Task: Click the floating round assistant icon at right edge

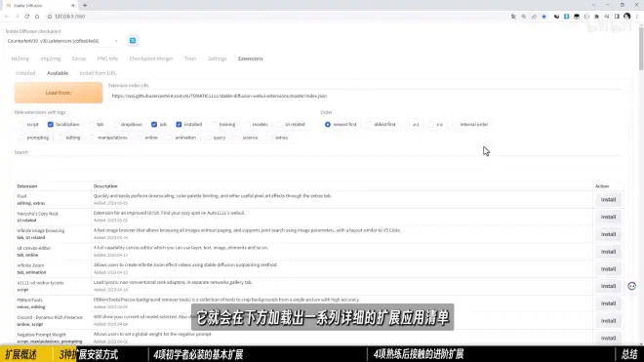Action: [x=631, y=286]
